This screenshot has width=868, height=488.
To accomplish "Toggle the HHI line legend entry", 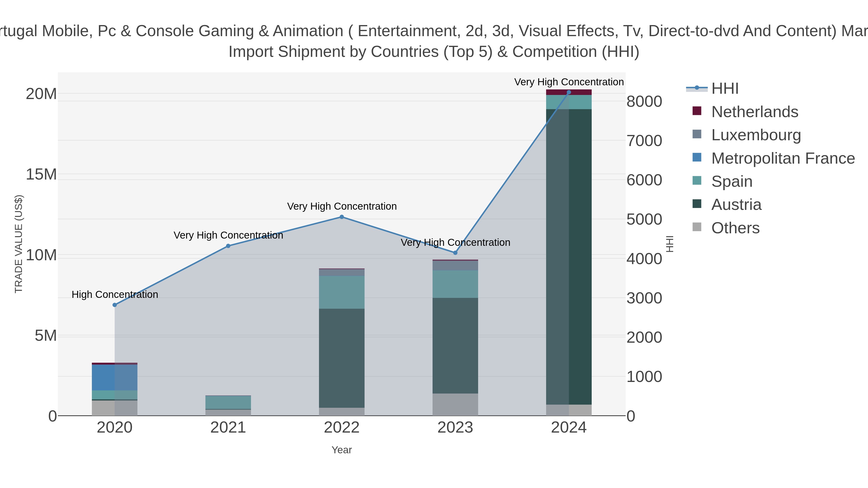I will pyautogui.click(x=712, y=89).
